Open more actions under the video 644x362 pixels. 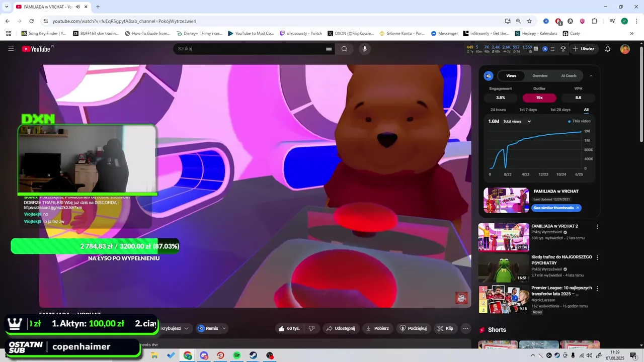pos(465,328)
